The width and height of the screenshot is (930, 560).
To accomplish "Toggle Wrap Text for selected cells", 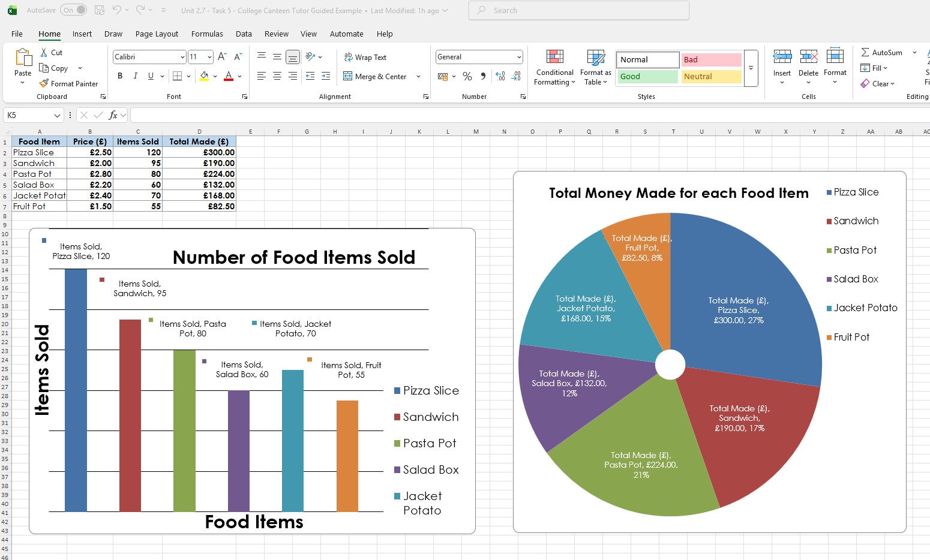I will [365, 57].
